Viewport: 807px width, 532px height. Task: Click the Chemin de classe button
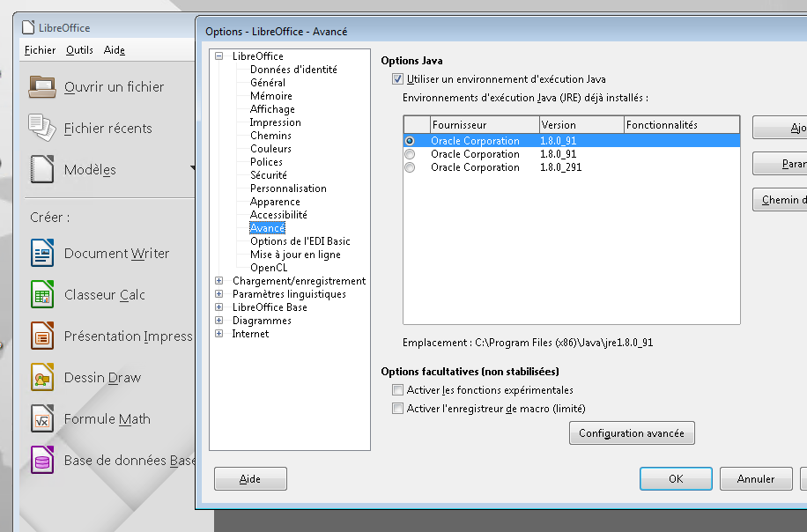[x=780, y=200]
